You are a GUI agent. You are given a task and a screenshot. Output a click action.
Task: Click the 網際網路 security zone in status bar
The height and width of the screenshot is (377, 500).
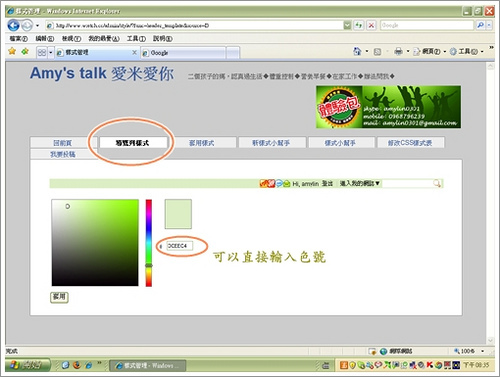pyautogui.click(x=397, y=351)
